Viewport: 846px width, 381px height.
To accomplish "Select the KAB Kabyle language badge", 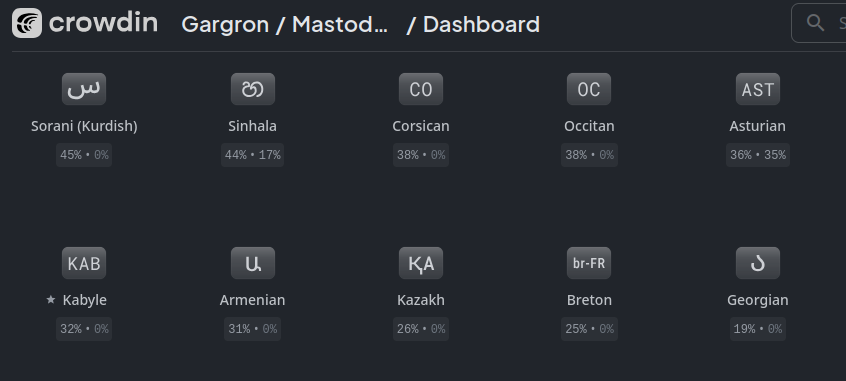I will pyautogui.click(x=84, y=263).
